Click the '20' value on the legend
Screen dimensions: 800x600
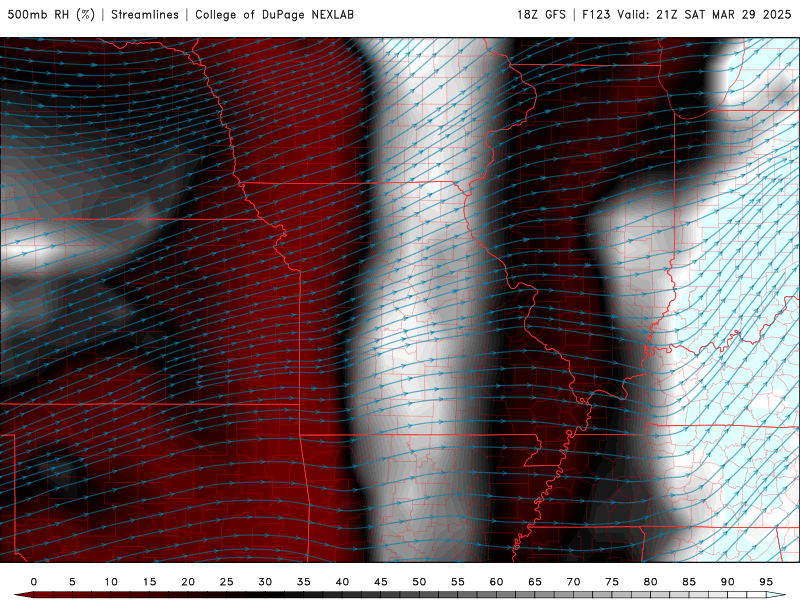point(188,582)
